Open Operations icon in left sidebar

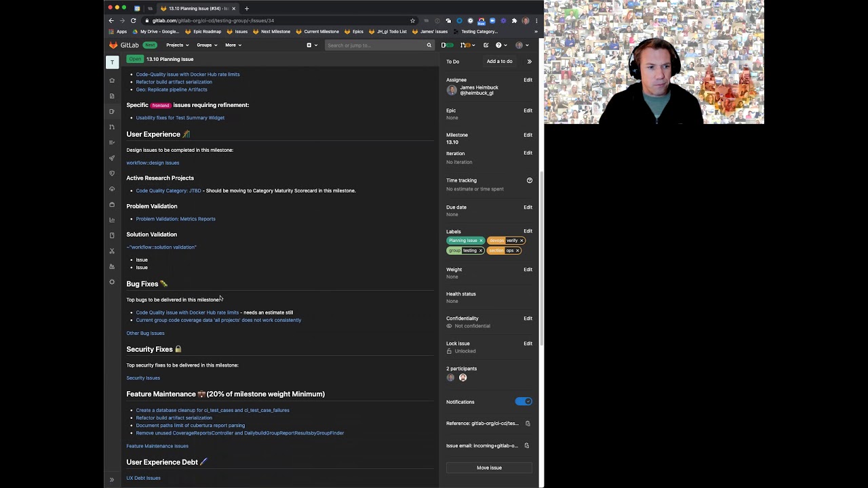coord(112,189)
